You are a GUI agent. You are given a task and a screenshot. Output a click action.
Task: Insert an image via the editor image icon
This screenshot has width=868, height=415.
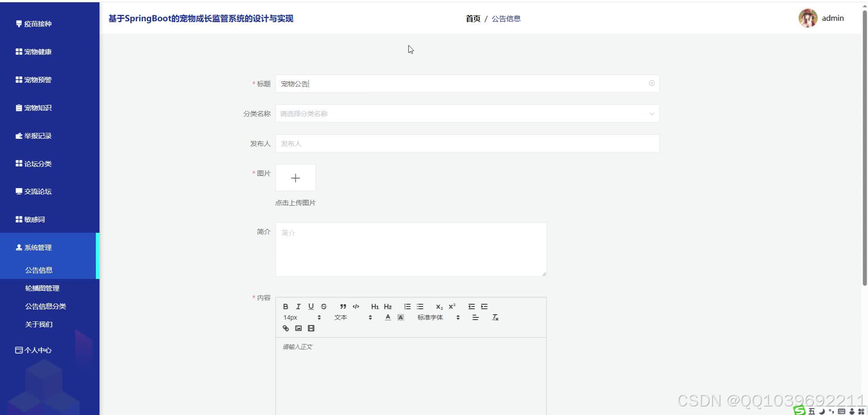298,328
